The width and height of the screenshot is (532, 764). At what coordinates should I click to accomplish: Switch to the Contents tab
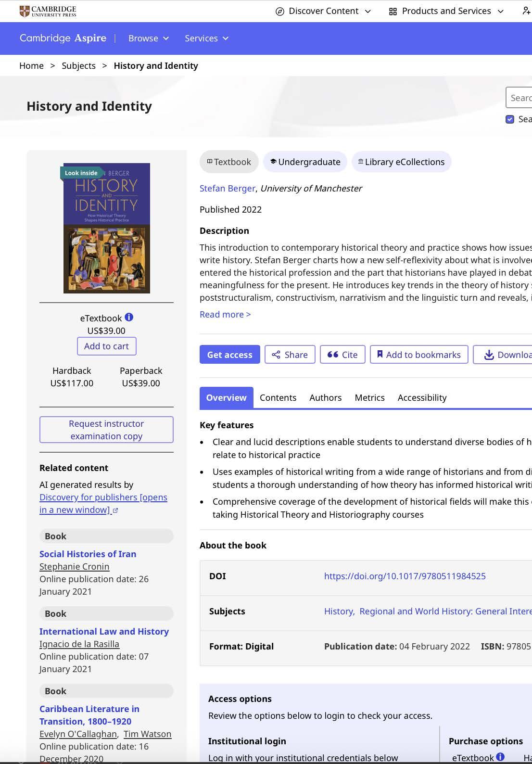coord(278,397)
